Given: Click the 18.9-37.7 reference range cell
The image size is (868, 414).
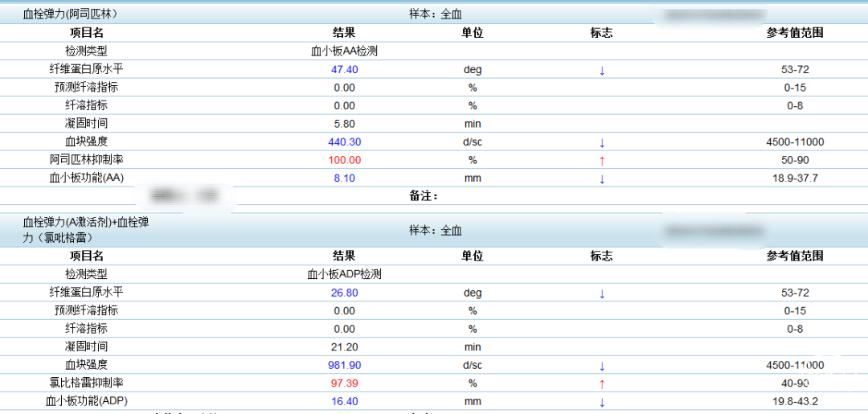Looking at the screenshot, I should [795, 178].
